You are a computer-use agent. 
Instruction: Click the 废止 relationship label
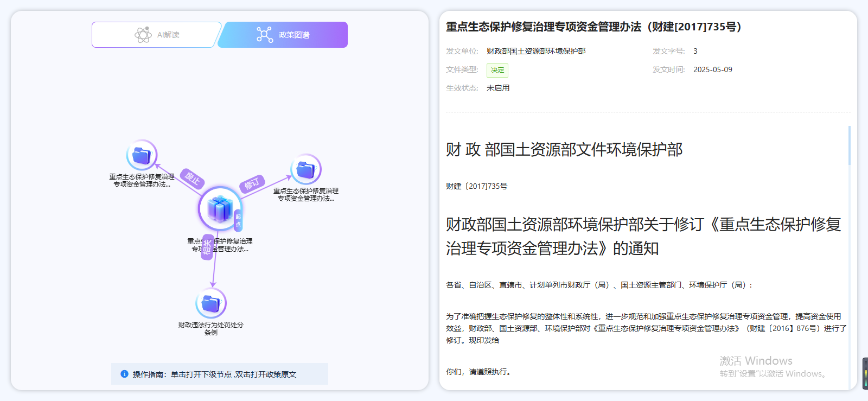(192, 179)
